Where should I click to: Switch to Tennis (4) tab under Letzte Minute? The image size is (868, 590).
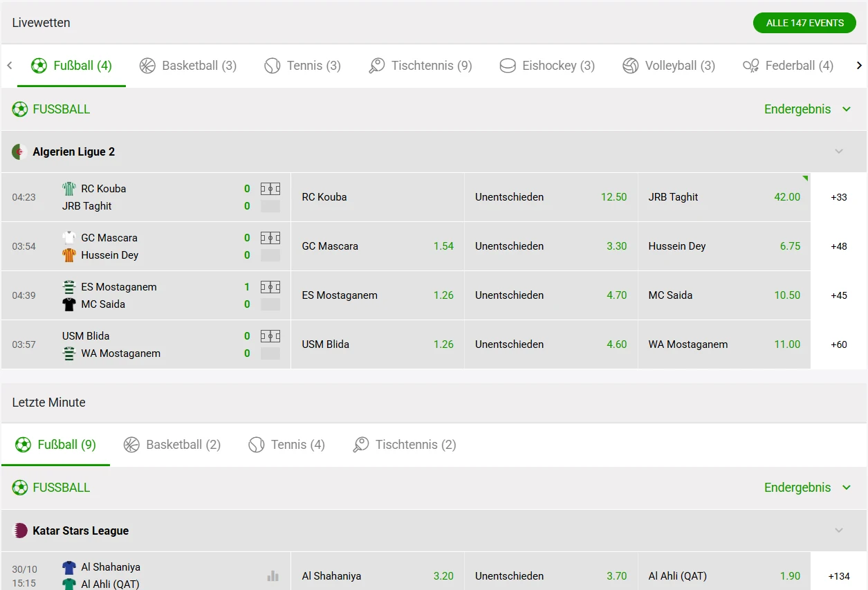286,445
